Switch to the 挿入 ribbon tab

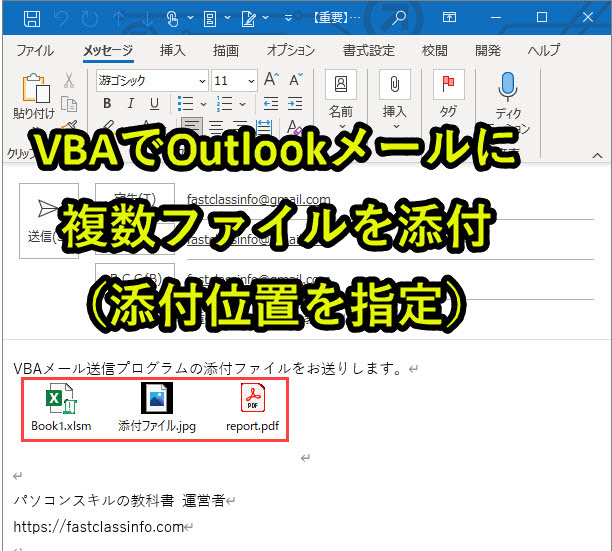[173, 50]
